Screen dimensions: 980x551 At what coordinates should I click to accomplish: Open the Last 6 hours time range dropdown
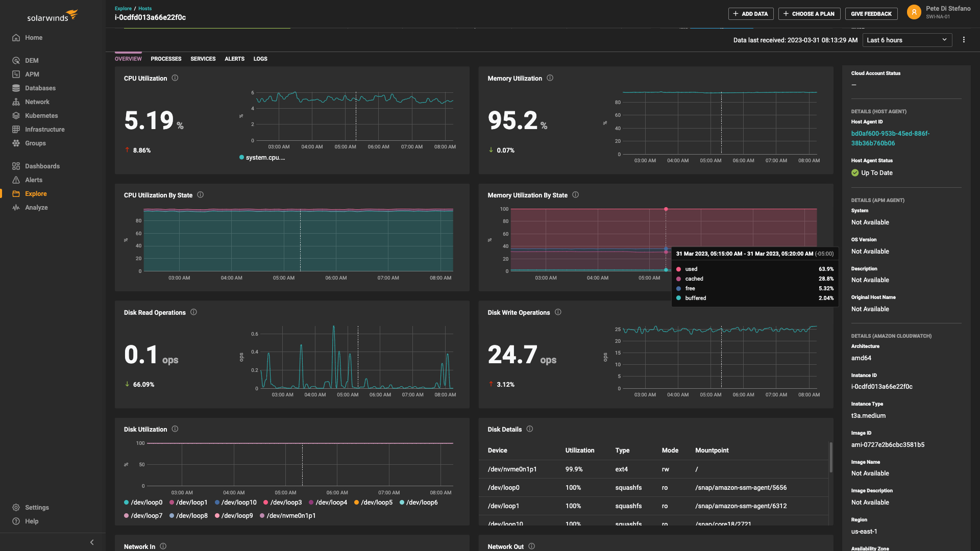click(907, 40)
